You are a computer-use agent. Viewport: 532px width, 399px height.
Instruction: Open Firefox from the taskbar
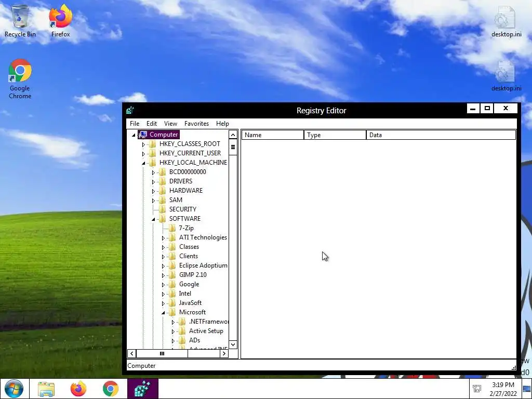pos(78,389)
